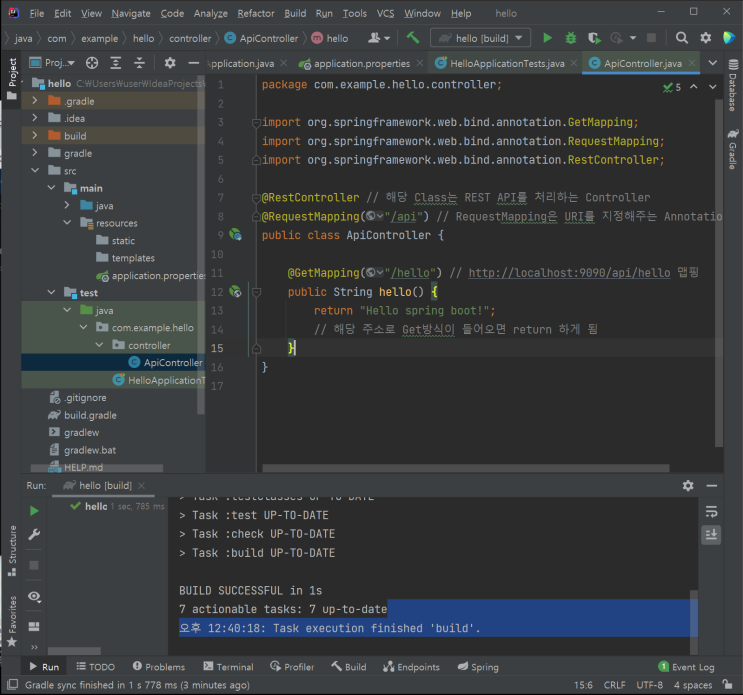Click the green Run button in the toolbar
The image size is (743, 695).
[547, 38]
